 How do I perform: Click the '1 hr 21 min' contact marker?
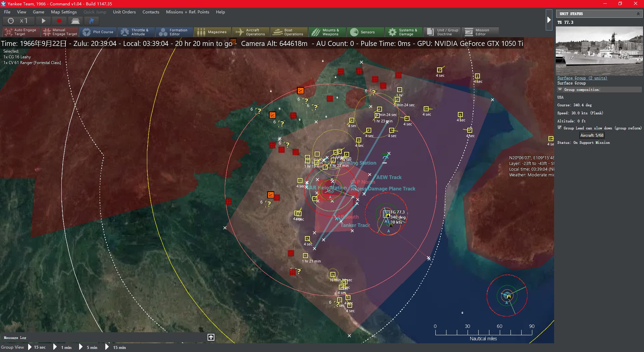point(305,256)
